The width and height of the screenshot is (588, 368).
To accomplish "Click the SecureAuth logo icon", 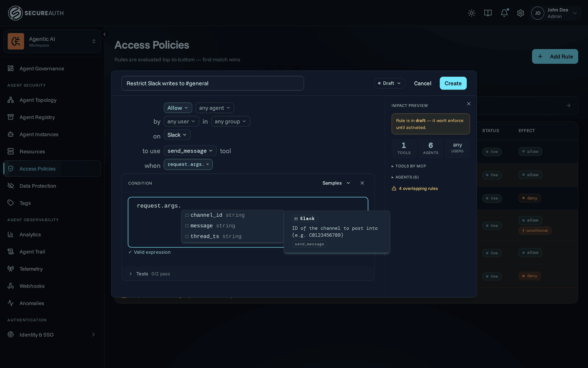I will (x=16, y=13).
